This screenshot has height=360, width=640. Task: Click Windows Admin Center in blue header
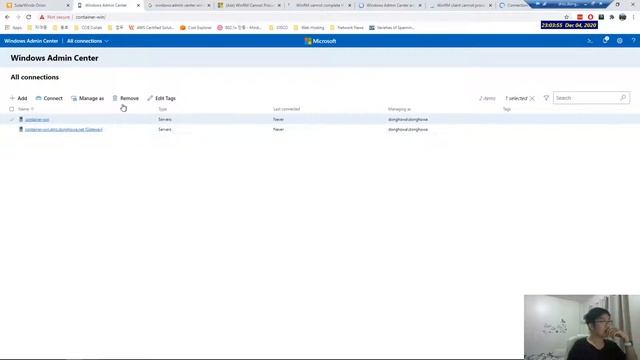point(31,41)
